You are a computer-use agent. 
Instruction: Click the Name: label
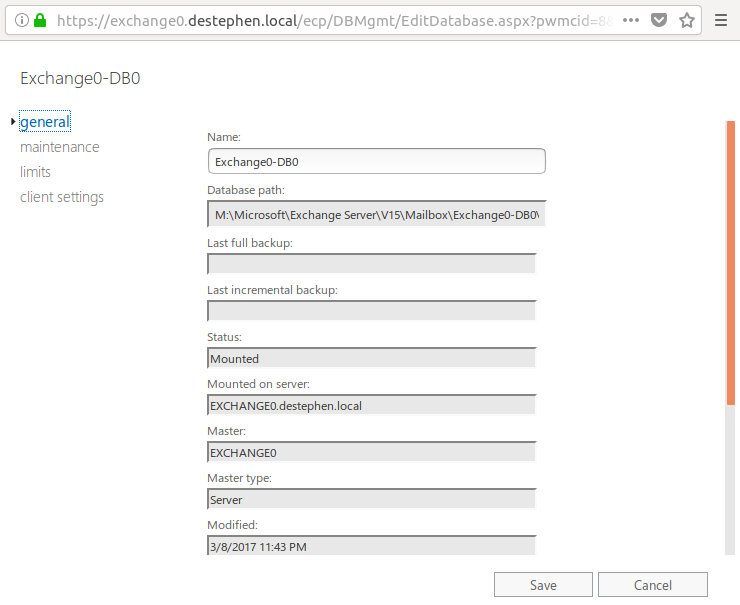point(224,137)
